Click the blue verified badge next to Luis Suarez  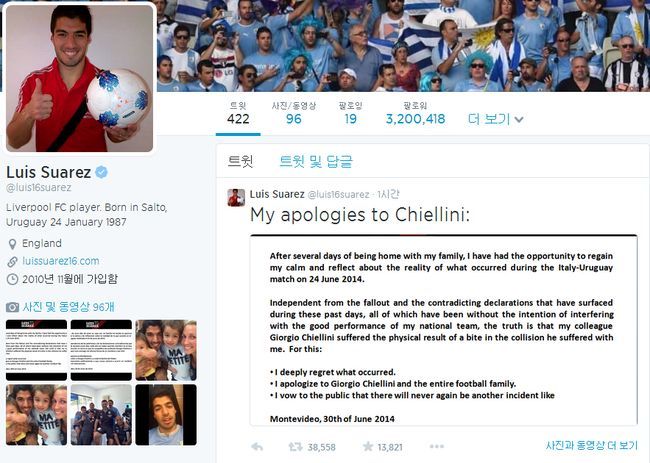tap(102, 172)
